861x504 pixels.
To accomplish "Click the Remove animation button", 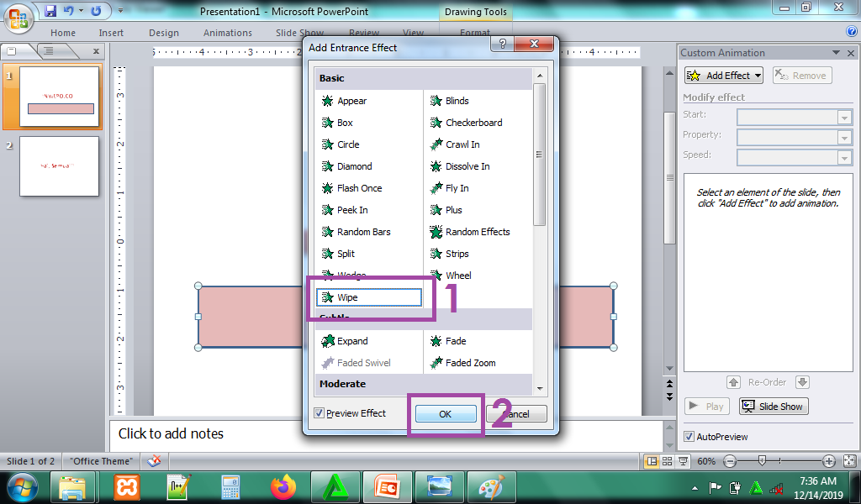I will (x=802, y=75).
